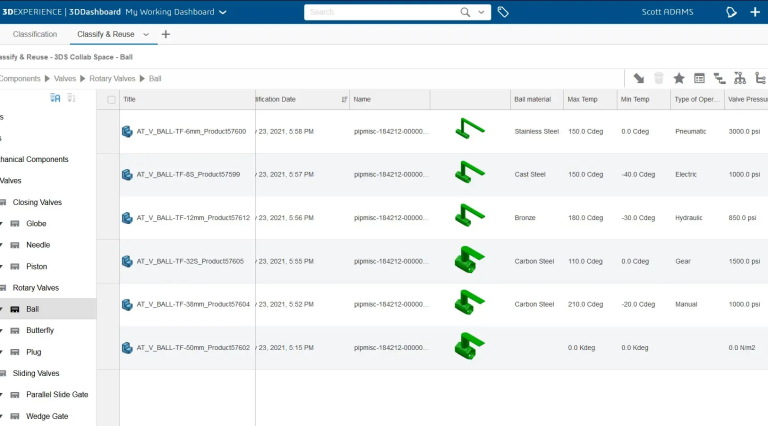Click the star favorites icon in toolbar
The image size is (768, 426).
tap(679, 78)
